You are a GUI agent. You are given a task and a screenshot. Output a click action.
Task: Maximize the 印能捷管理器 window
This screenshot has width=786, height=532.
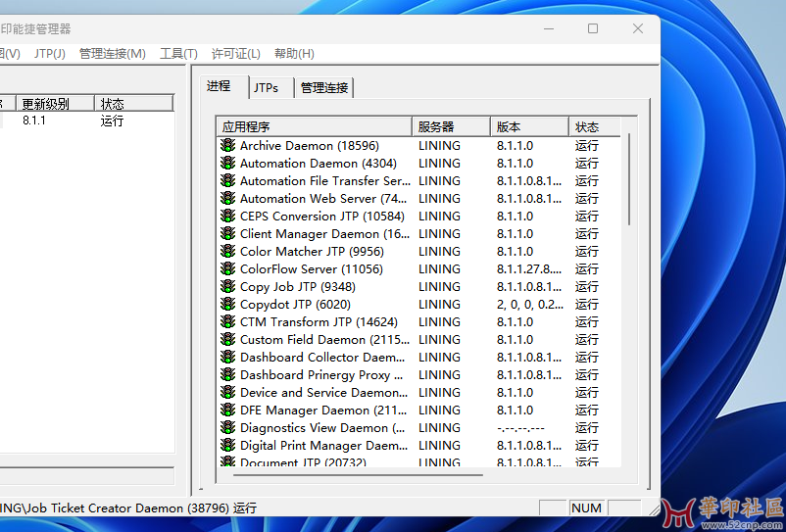point(593,28)
